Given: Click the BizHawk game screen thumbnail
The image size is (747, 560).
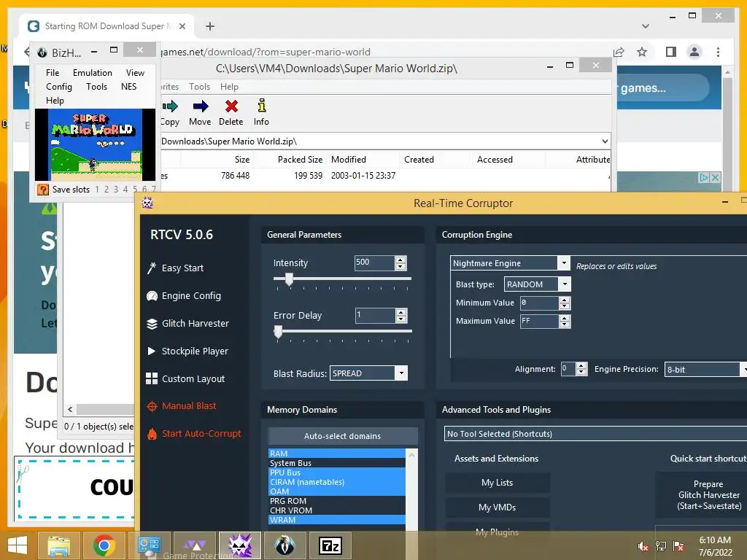Looking at the screenshot, I should [x=95, y=145].
